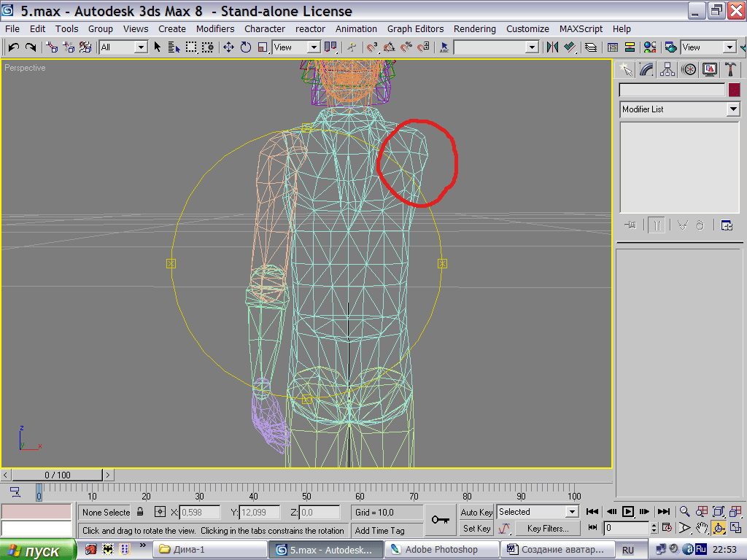Open the Mirror tool
This screenshot has width=747, height=560.
click(x=552, y=47)
